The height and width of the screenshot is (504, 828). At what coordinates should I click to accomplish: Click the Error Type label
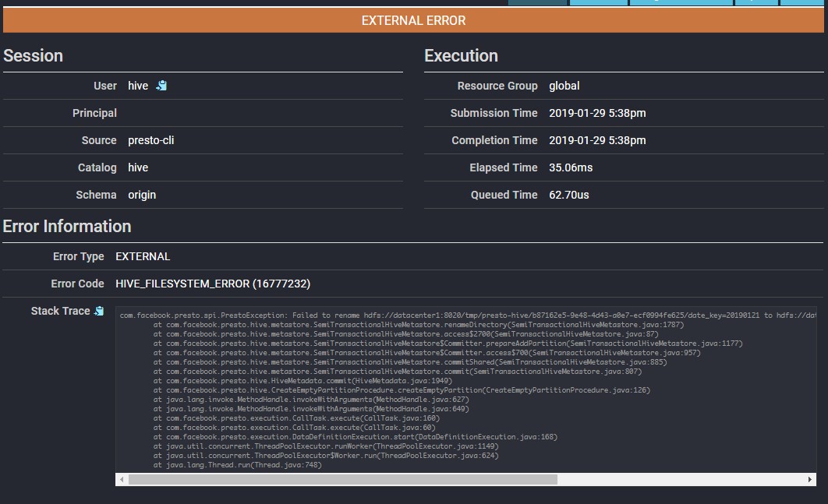pyautogui.click(x=79, y=256)
